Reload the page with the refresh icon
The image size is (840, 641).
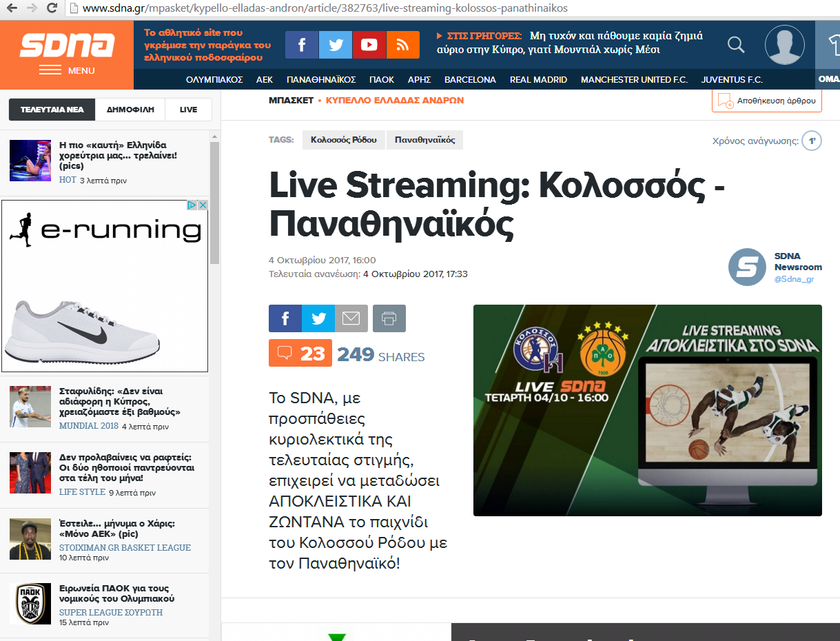pyautogui.click(x=52, y=8)
